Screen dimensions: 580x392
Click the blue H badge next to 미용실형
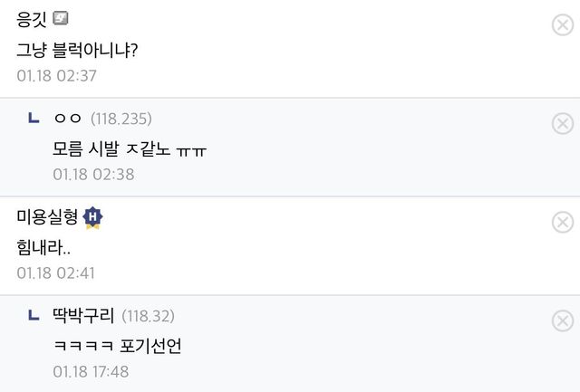pos(92,216)
